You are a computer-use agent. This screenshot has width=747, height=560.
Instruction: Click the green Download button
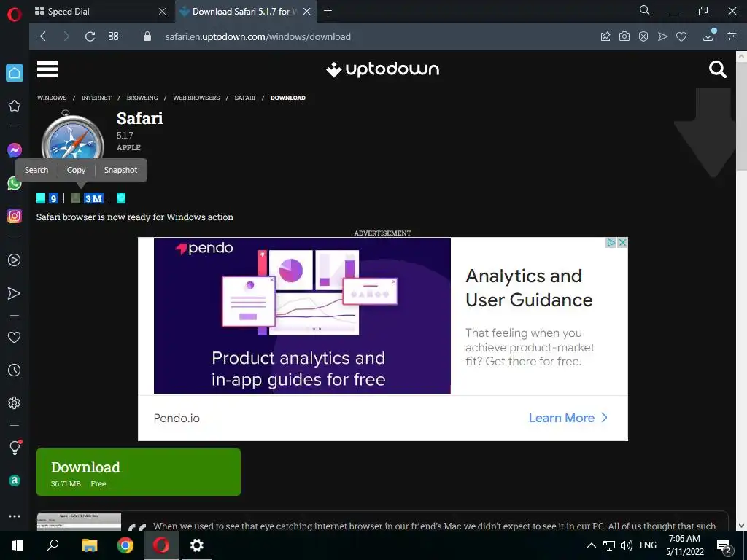[x=139, y=472]
